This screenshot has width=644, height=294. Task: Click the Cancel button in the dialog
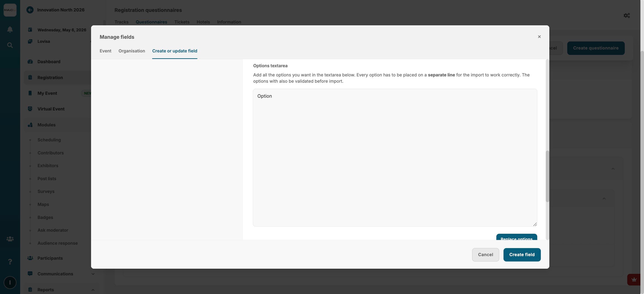tap(485, 255)
